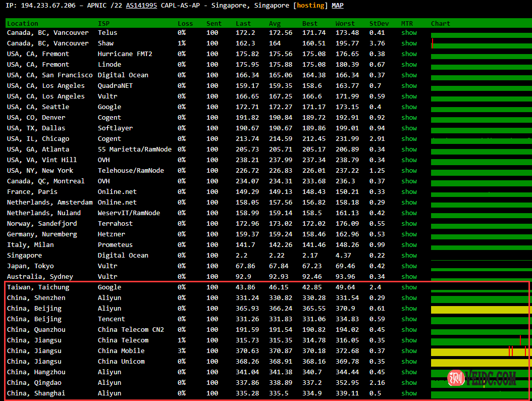Viewport: 532px width, 401px height.
Task: Click the Avg column header
Action: click(x=275, y=24)
